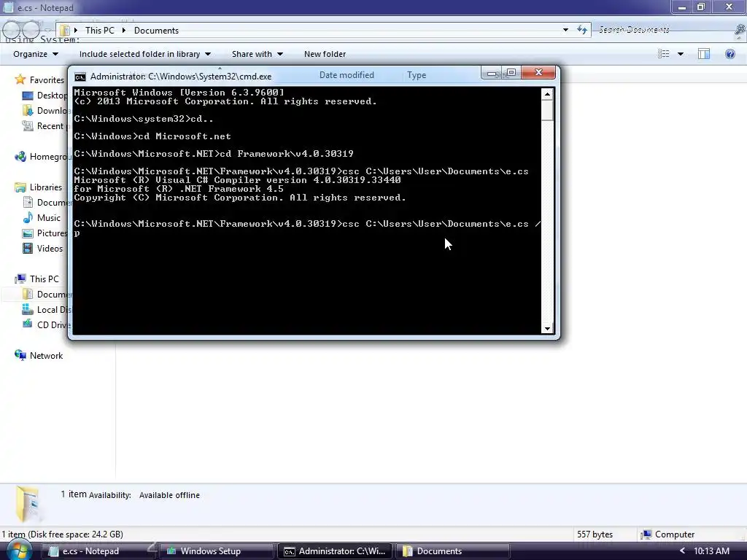Click the Explorer back navigation button
This screenshot has height=560, width=747.
[10, 31]
